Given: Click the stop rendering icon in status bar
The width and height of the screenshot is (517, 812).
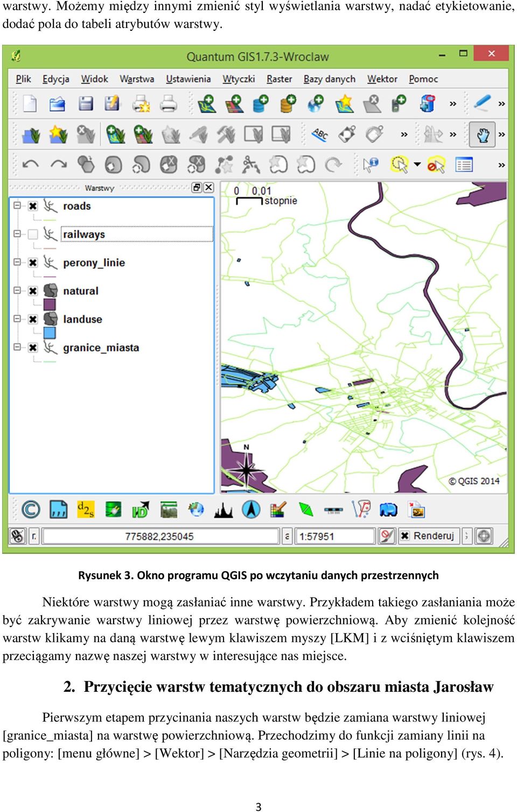Looking at the screenshot, I should click(x=386, y=536).
